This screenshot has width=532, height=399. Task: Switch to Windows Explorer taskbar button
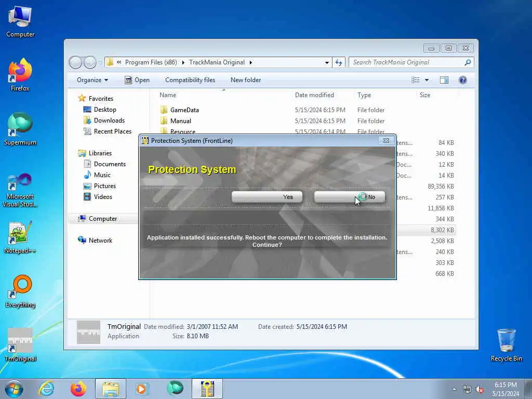pyautogui.click(x=111, y=389)
